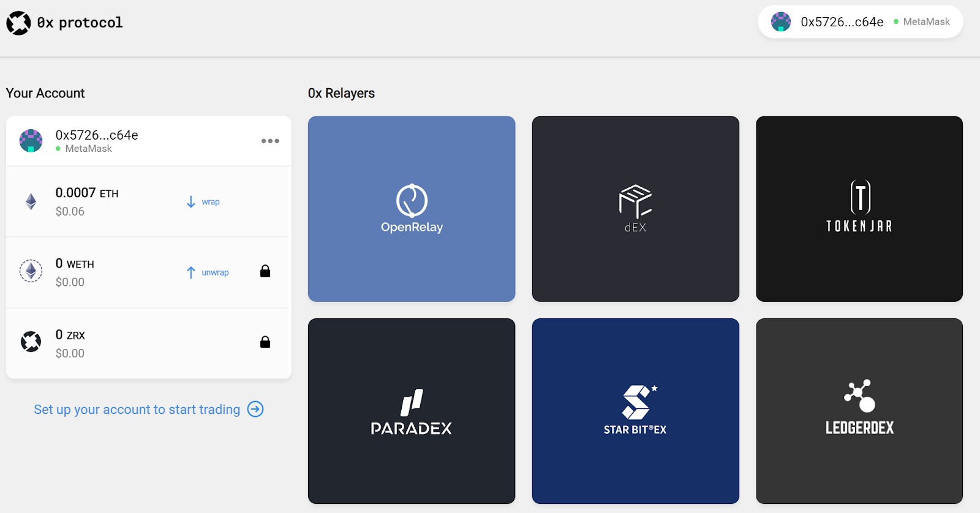Click the circled arrow after start trading
This screenshot has width=980, height=513.
(255, 410)
